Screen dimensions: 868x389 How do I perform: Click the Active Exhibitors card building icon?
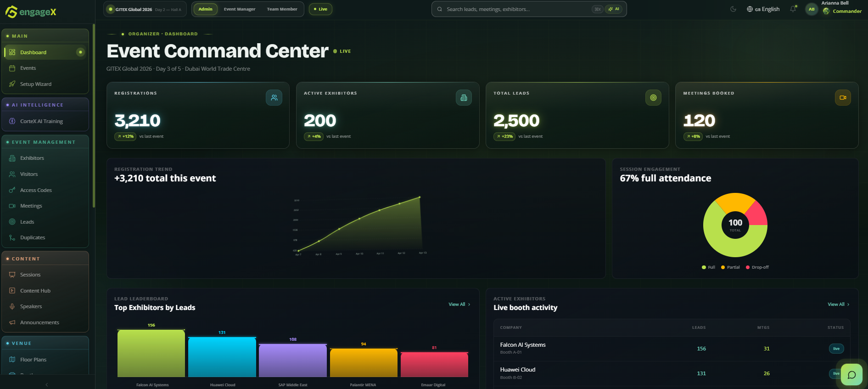click(464, 97)
